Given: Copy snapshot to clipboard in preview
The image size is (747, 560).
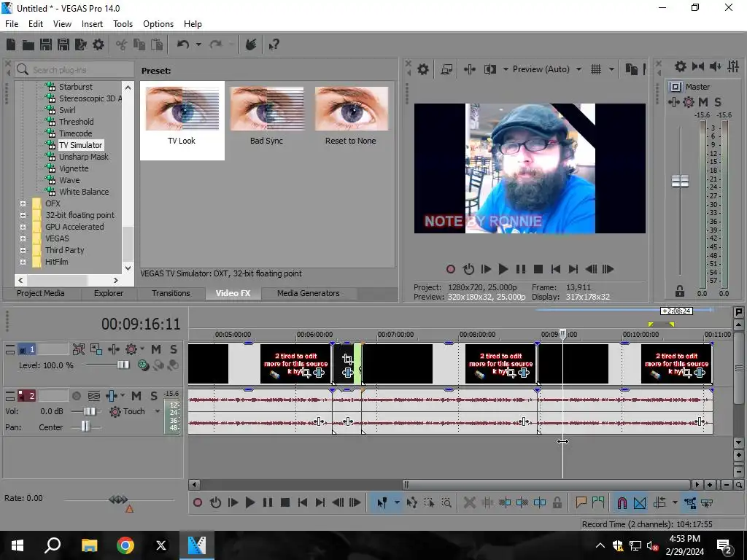Looking at the screenshot, I should [x=632, y=69].
